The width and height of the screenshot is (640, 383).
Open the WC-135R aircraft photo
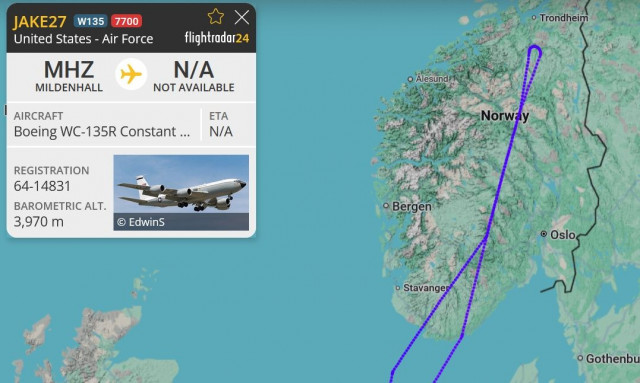click(181, 192)
